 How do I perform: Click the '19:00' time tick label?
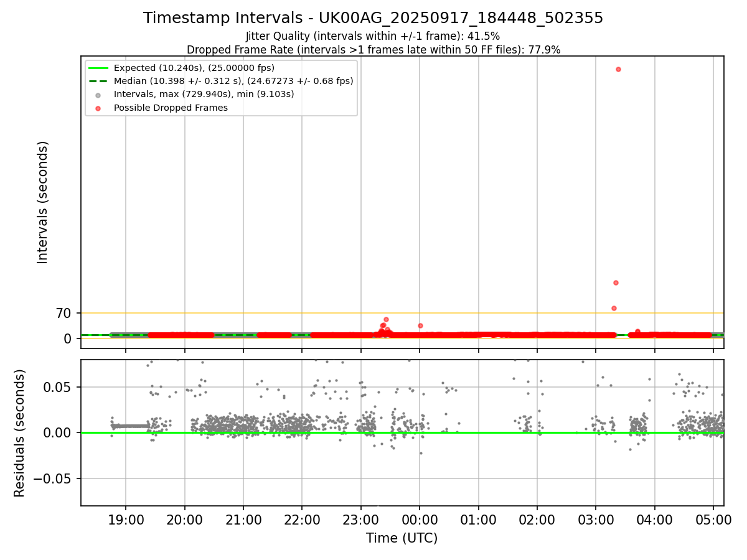pyautogui.click(x=126, y=520)
